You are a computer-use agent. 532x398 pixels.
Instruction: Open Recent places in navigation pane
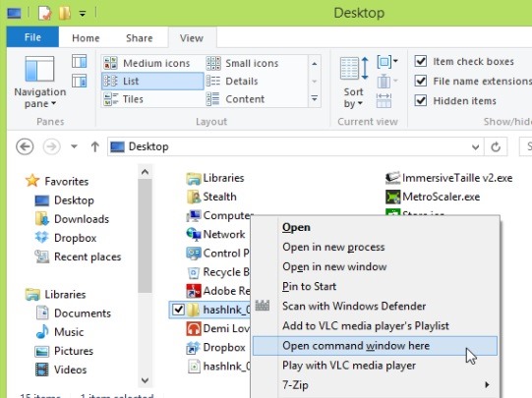point(78,256)
